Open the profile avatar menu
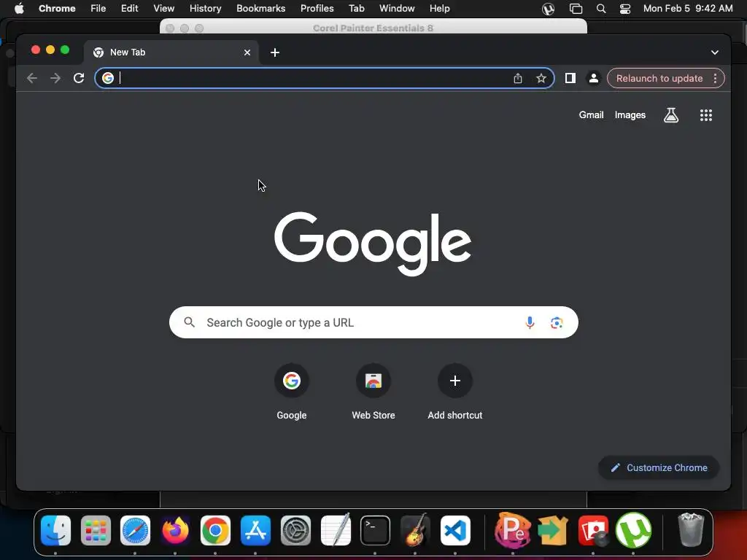 pyautogui.click(x=594, y=78)
